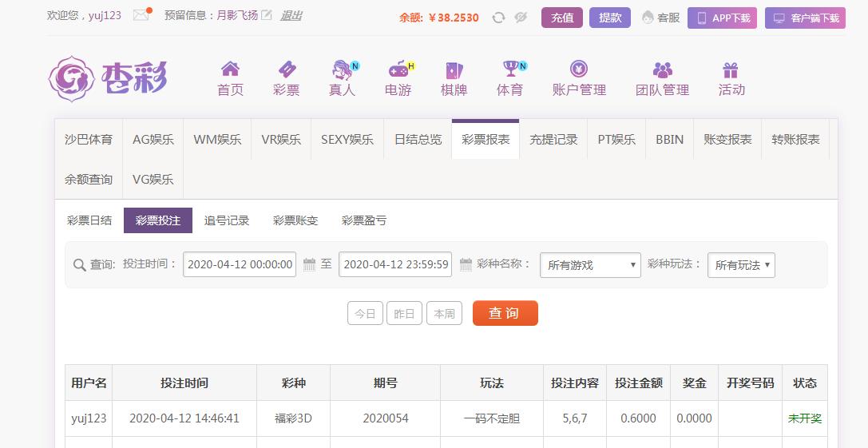Click the orange 查询 search button

click(x=505, y=313)
